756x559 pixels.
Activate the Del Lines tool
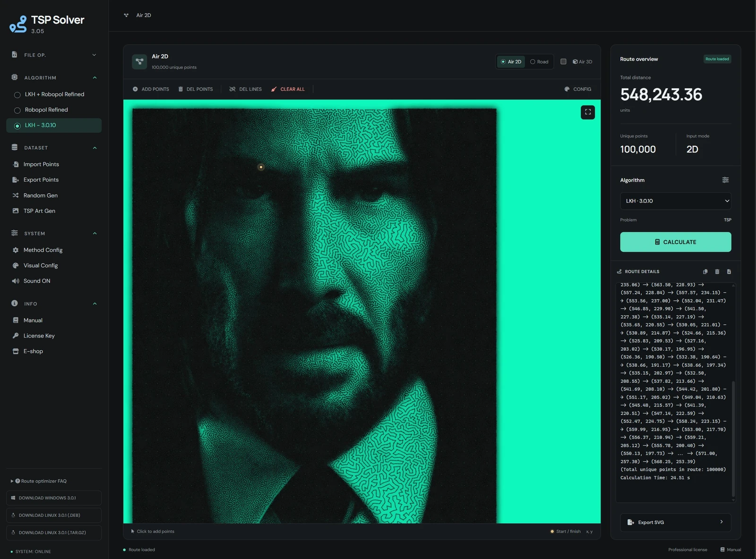click(245, 89)
